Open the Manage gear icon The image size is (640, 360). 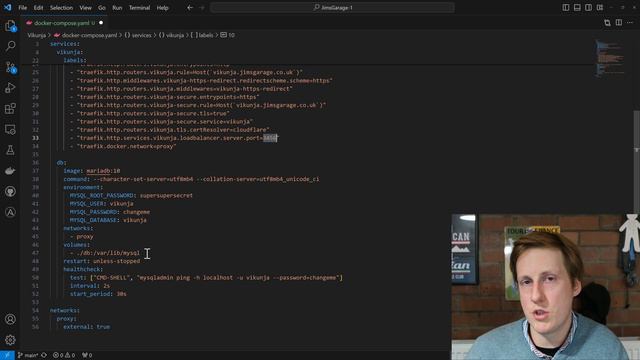pyautogui.click(x=10, y=340)
